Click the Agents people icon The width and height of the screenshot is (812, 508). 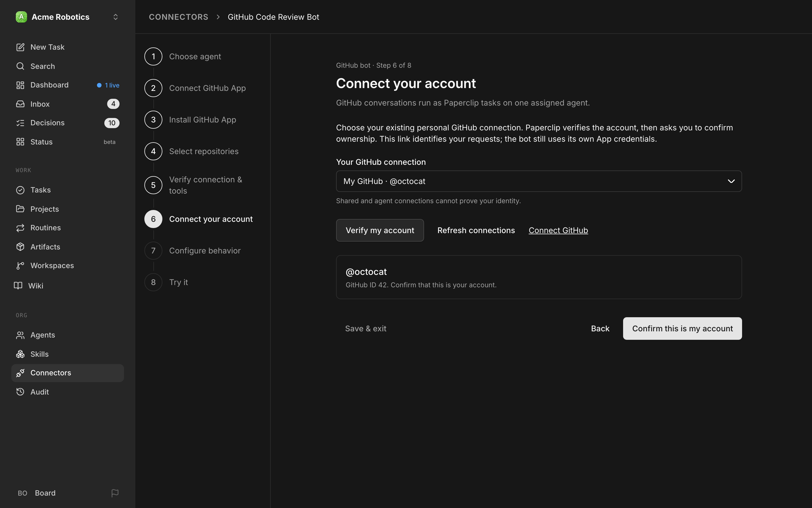click(x=20, y=335)
